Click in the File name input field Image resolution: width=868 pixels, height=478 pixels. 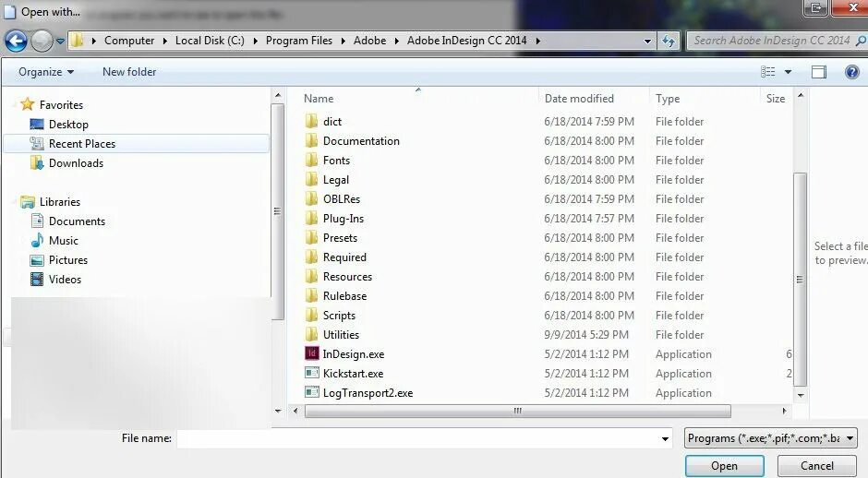416,438
